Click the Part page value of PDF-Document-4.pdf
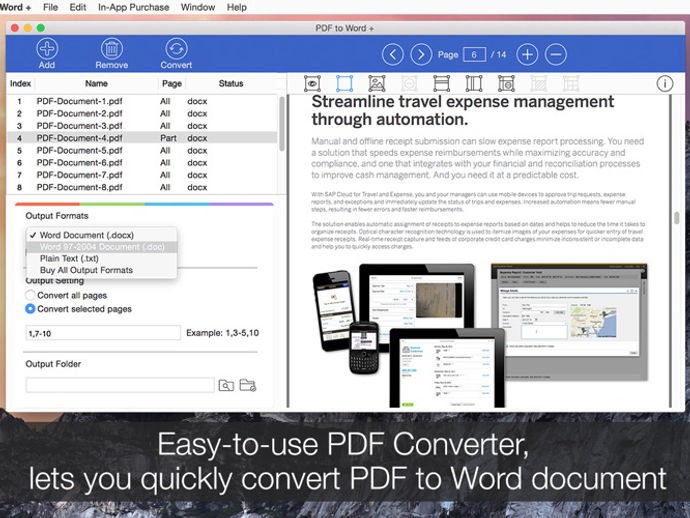The image size is (690, 518). (x=168, y=138)
